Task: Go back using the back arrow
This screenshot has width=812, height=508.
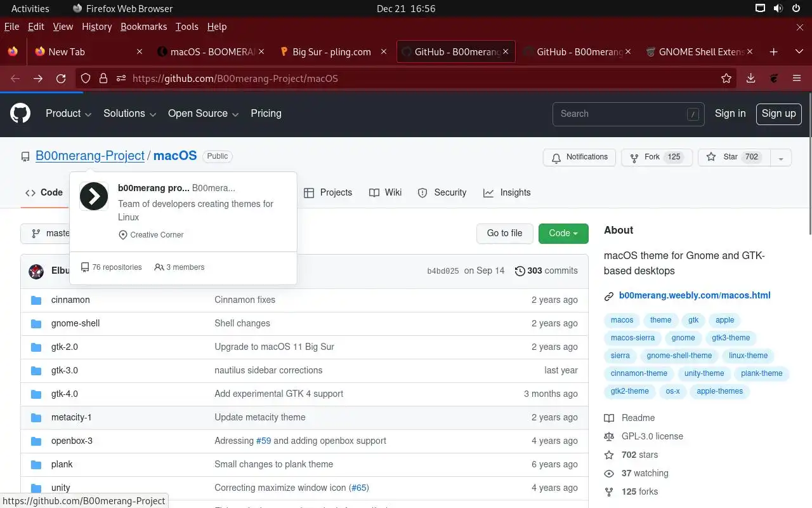Action: (15, 79)
